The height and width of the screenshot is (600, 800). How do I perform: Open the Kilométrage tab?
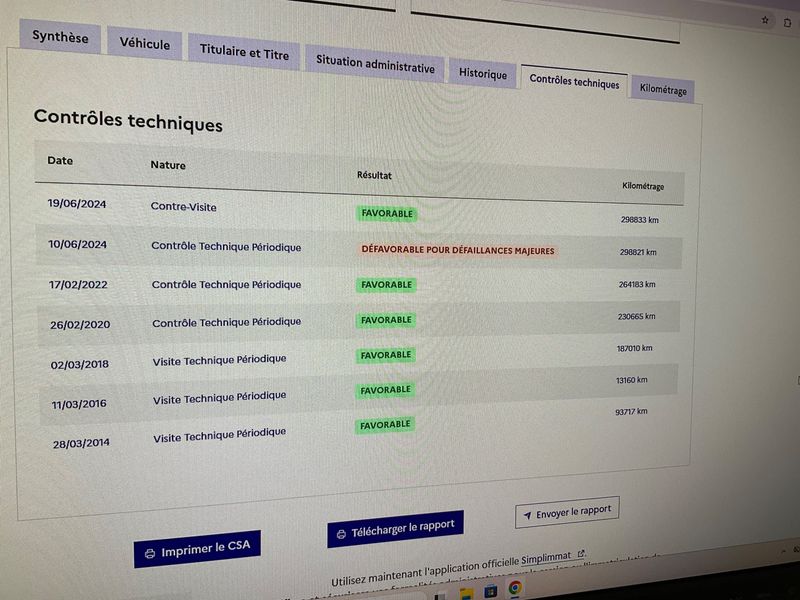663,89
